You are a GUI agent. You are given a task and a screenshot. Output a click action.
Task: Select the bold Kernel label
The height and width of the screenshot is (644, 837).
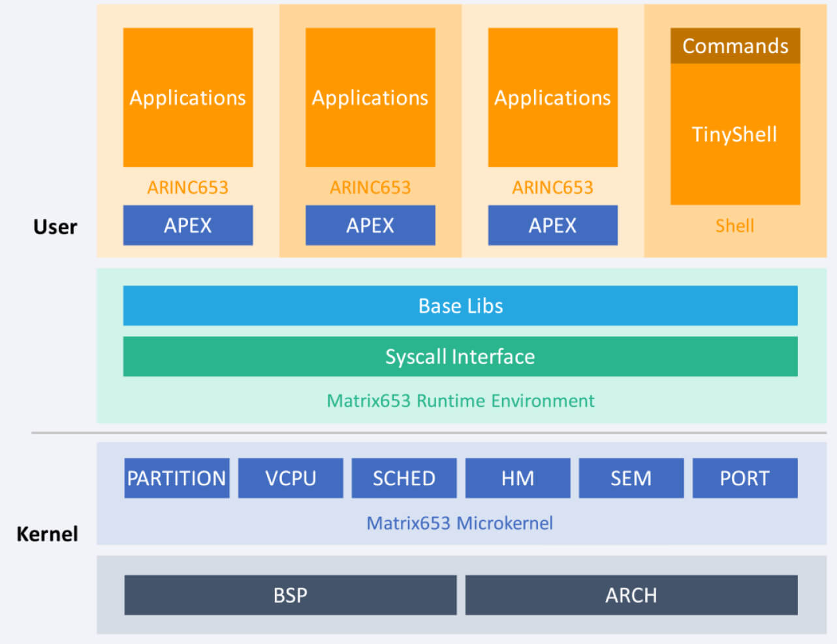(x=47, y=534)
